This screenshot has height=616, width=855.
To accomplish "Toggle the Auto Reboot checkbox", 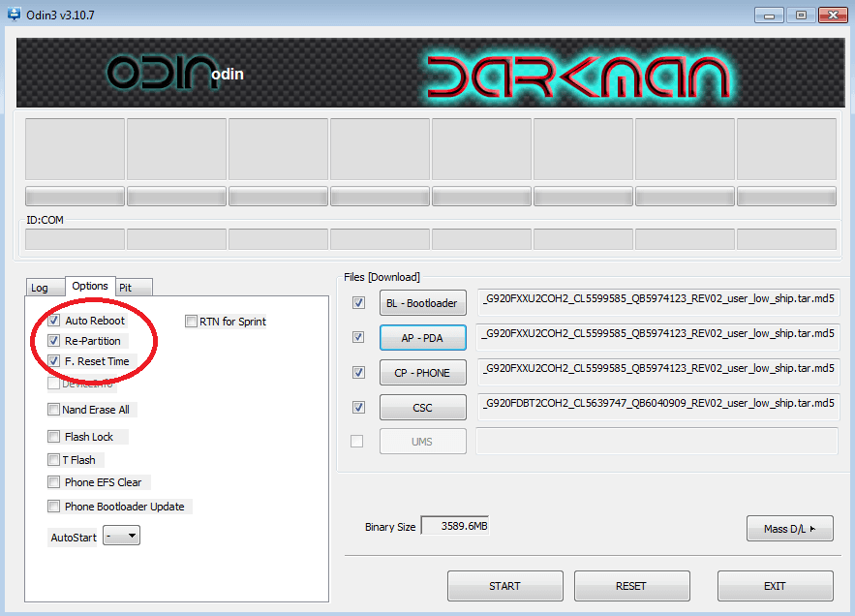I will pos(54,321).
